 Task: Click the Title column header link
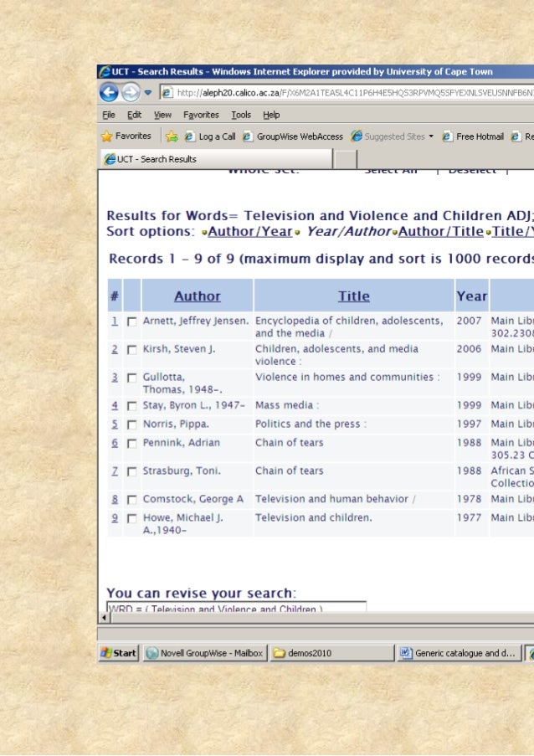(353, 296)
